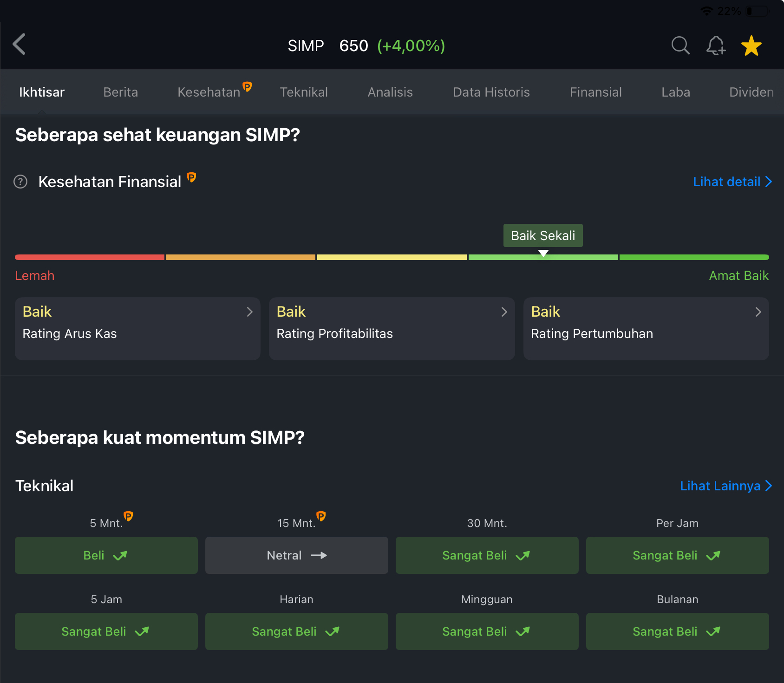
Task: Expand the Rating Arus Kas card chevron
Action: click(x=249, y=312)
